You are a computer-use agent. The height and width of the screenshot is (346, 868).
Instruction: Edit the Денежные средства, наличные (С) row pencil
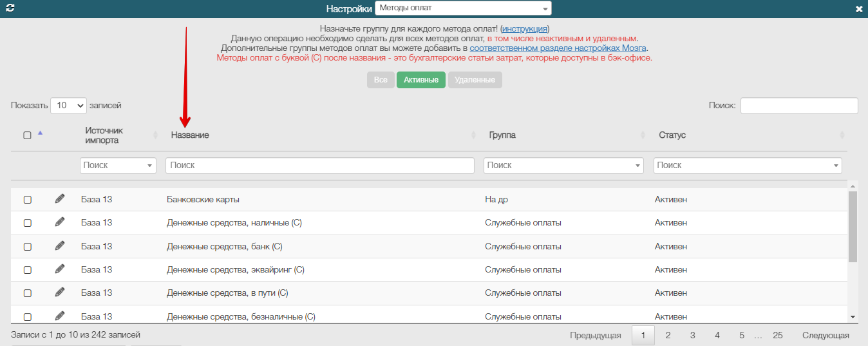[x=60, y=222]
